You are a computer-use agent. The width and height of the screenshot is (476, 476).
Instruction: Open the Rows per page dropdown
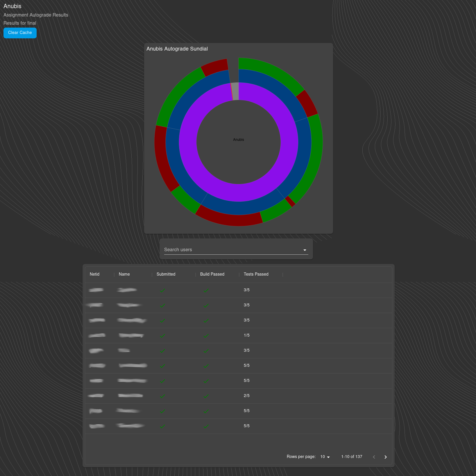click(324, 457)
